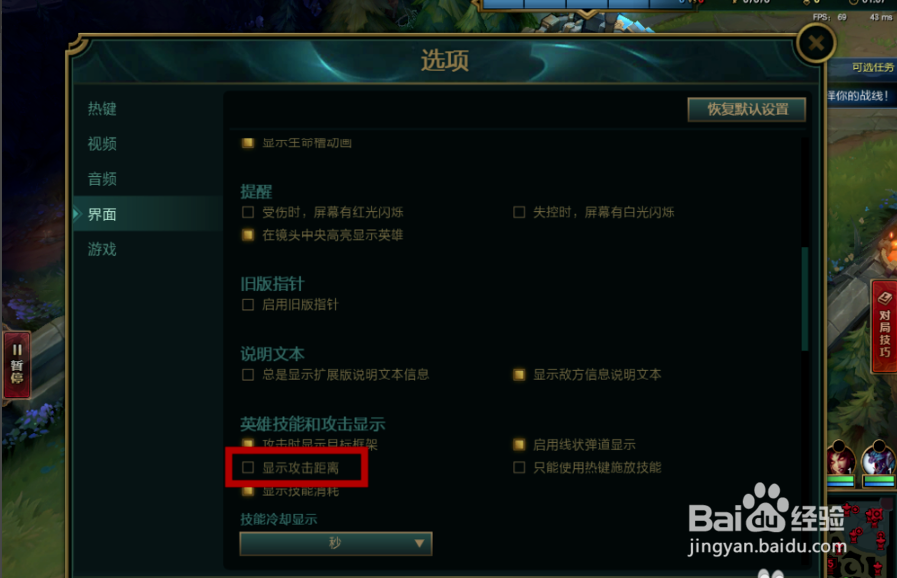Enable 启用旧版指针 checkbox
This screenshot has height=578, width=897.
coord(248,304)
